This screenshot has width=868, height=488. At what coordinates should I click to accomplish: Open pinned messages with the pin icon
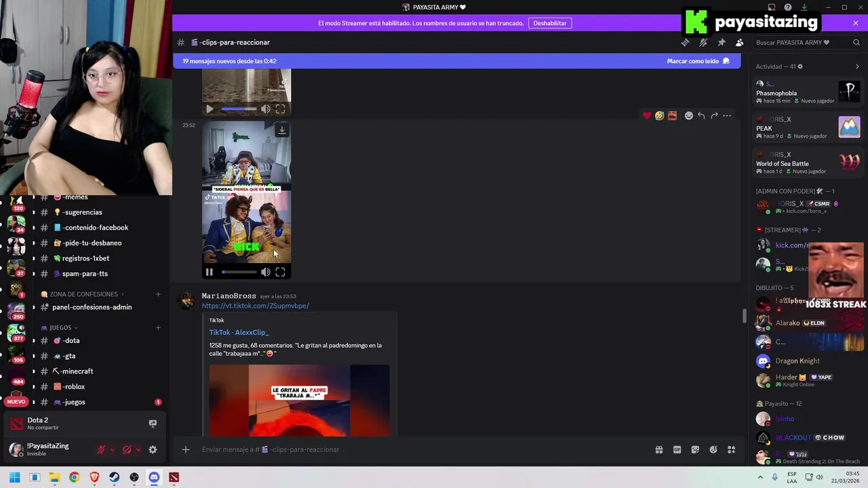click(x=722, y=42)
